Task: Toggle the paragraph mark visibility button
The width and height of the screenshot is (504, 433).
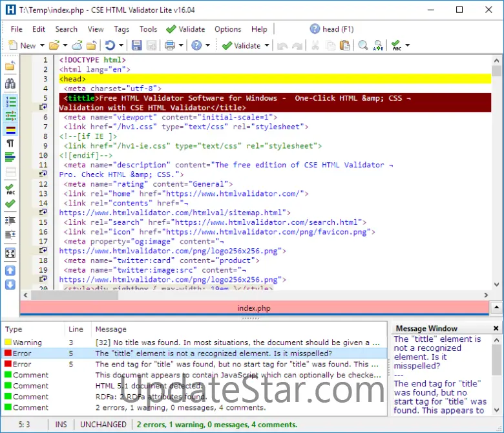Action: coord(10,143)
